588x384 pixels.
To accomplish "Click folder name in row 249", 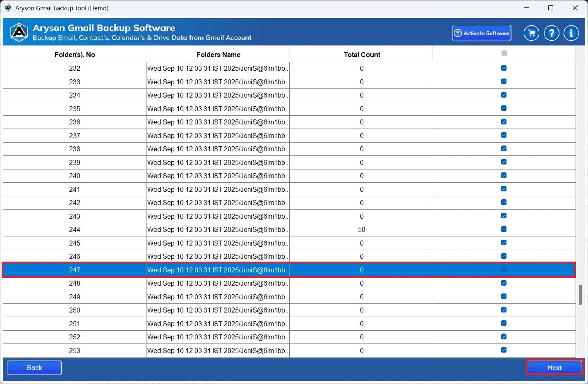I will [x=218, y=297].
